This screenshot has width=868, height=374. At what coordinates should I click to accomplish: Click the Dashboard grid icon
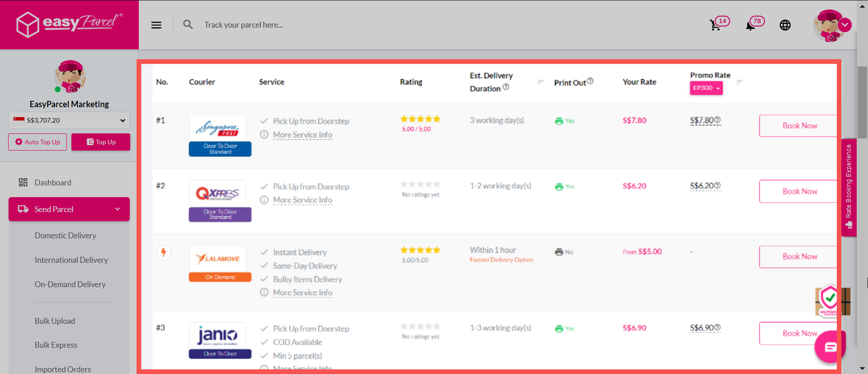[x=23, y=182]
